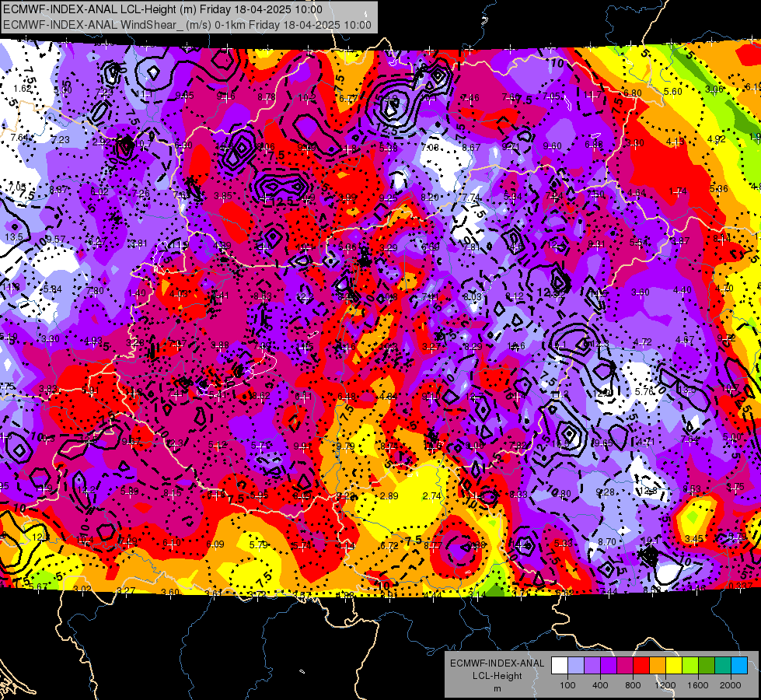Viewport: 761px width, 700px height.
Task: Click the shear value 5.60
Action: [x=672, y=91]
